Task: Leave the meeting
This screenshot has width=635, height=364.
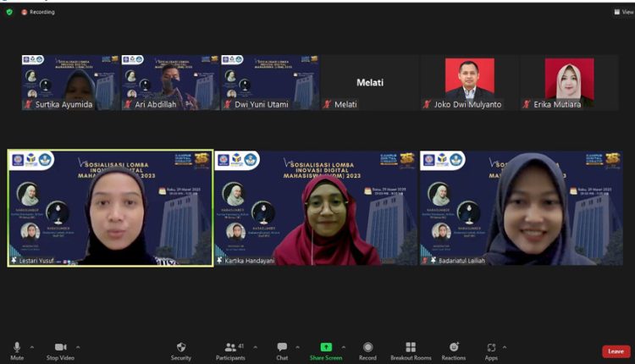Action: [616, 351]
